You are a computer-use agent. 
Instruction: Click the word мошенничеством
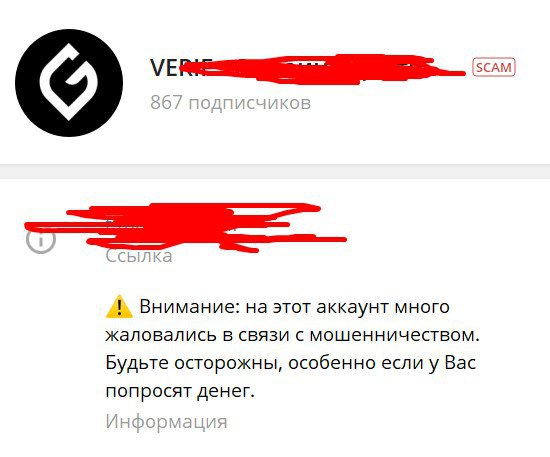point(394,335)
